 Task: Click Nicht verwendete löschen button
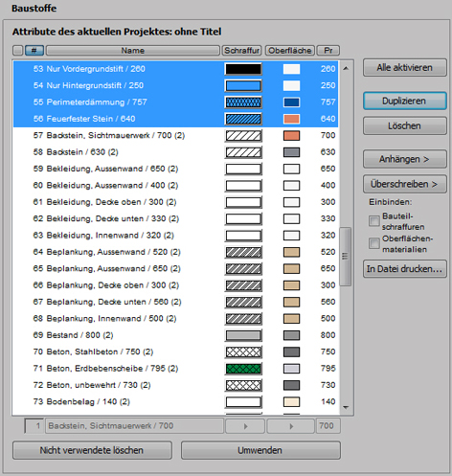point(92,450)
